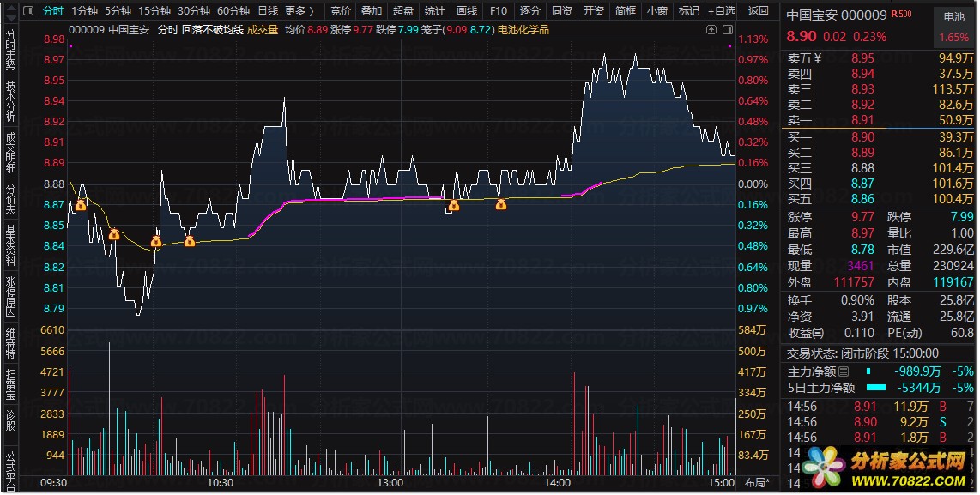This screenshot has width=980, height=495.
Task: Click the 14:56 trade row with 11.9万
Action: [x=880, y=407]
